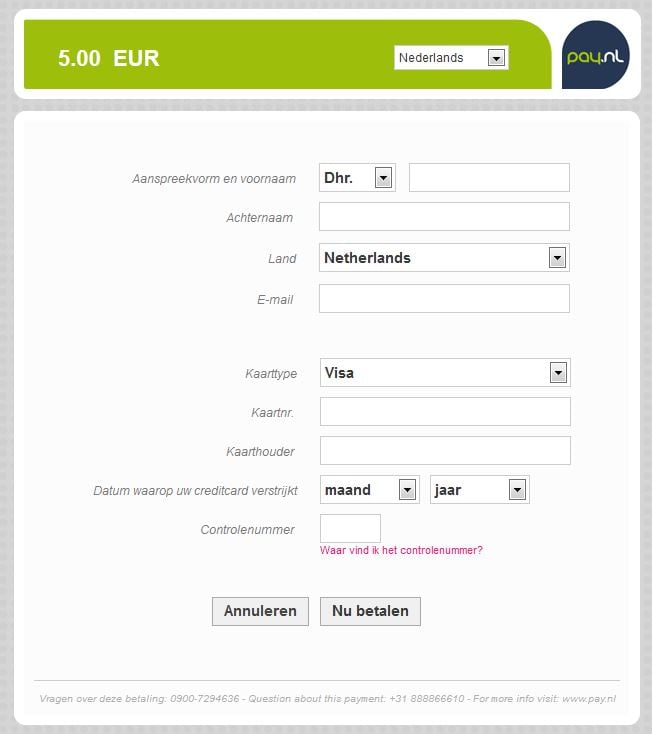Click the pay.nl logo
This screenshot has height=734, width=652.
point(595,55)
